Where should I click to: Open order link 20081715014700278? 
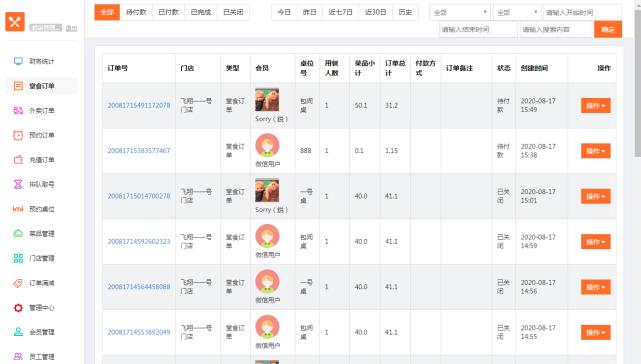point(139,196)
